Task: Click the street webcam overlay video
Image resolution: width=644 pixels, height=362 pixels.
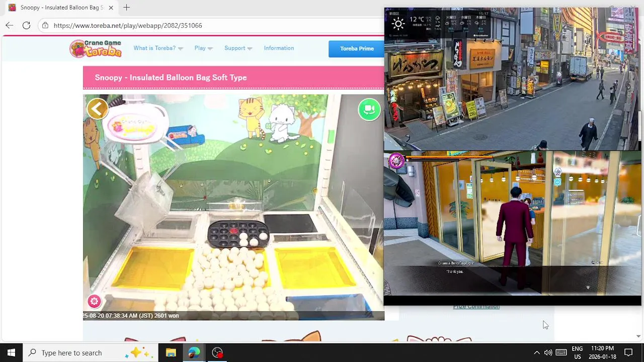Action: (512, 79)
